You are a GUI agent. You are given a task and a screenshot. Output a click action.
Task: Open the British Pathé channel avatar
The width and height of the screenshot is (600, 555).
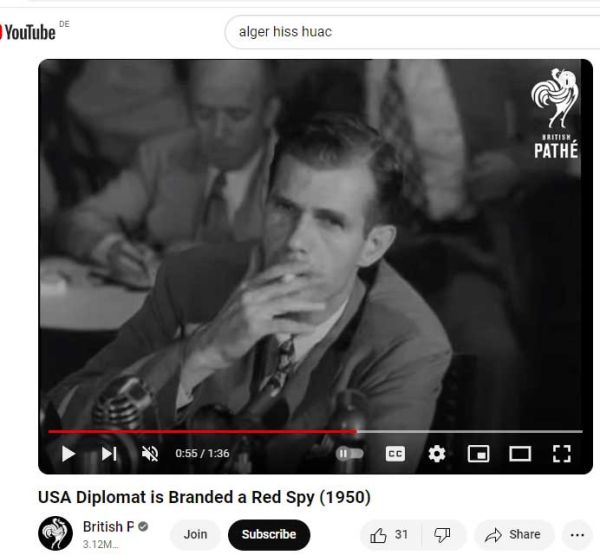[x=55, y=534]
